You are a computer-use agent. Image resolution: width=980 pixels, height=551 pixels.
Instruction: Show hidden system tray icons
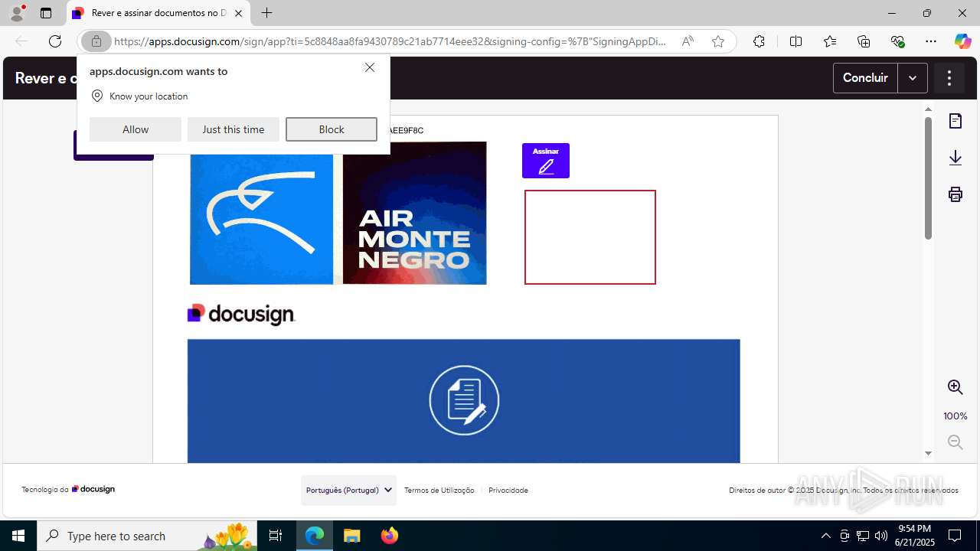point(825,536)
